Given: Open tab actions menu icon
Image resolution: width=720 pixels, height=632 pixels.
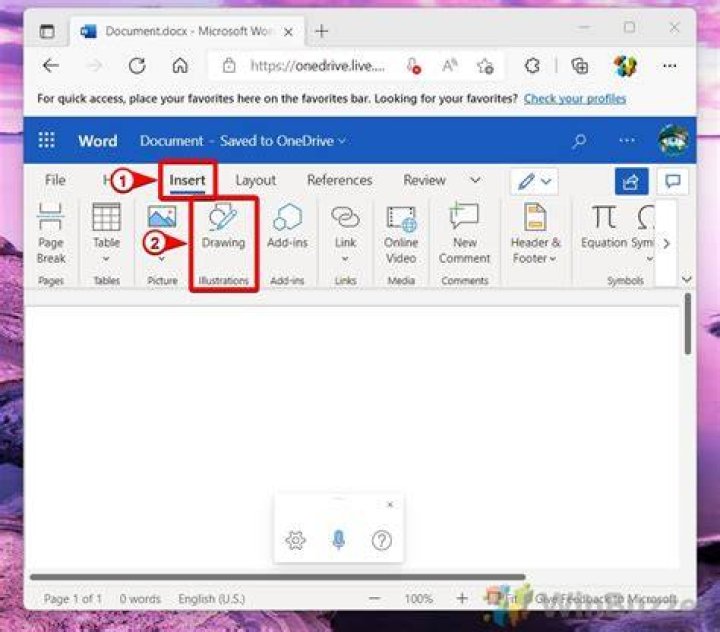Looking at the screenshot, I should 47,31.
